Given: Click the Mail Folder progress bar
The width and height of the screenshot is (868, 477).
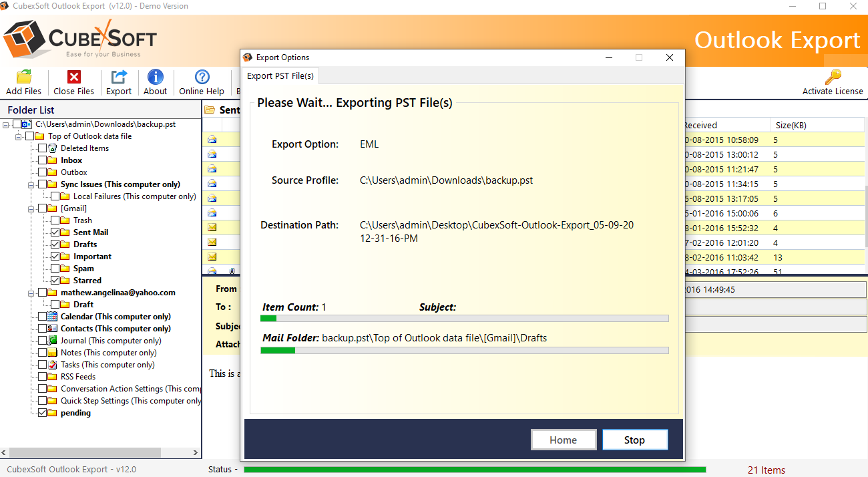Looking at the screenshot, I should pyautogui.click(x=465, y=350).
